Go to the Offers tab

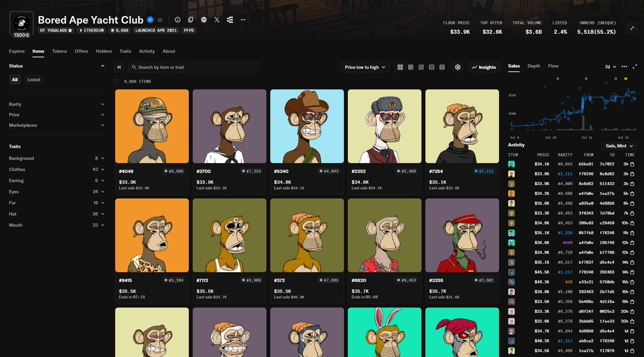pos(82,52)
